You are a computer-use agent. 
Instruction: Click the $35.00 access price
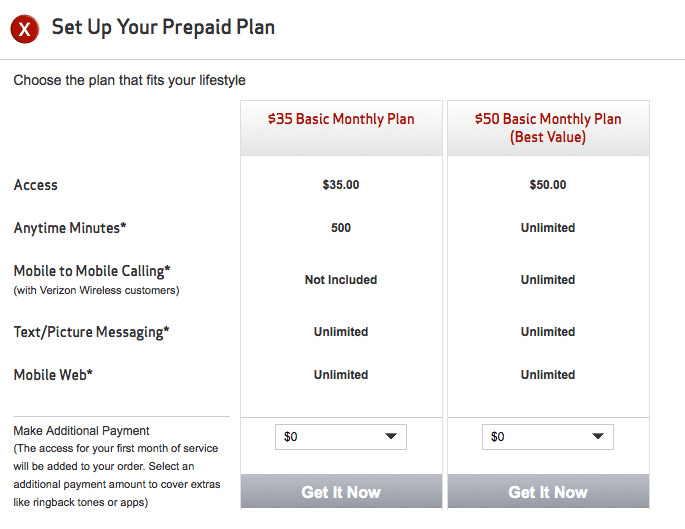(341, 185)
